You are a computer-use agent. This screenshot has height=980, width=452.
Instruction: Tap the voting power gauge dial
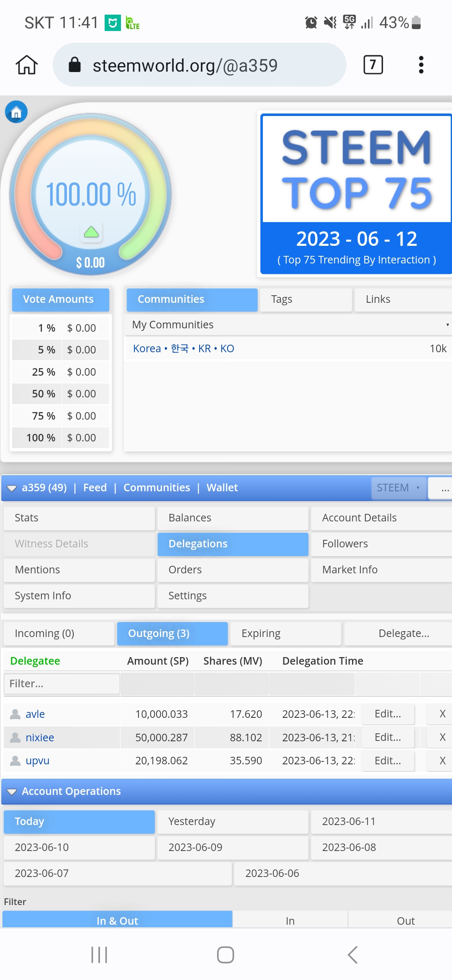pyautogui.click(x=91, y=195)
